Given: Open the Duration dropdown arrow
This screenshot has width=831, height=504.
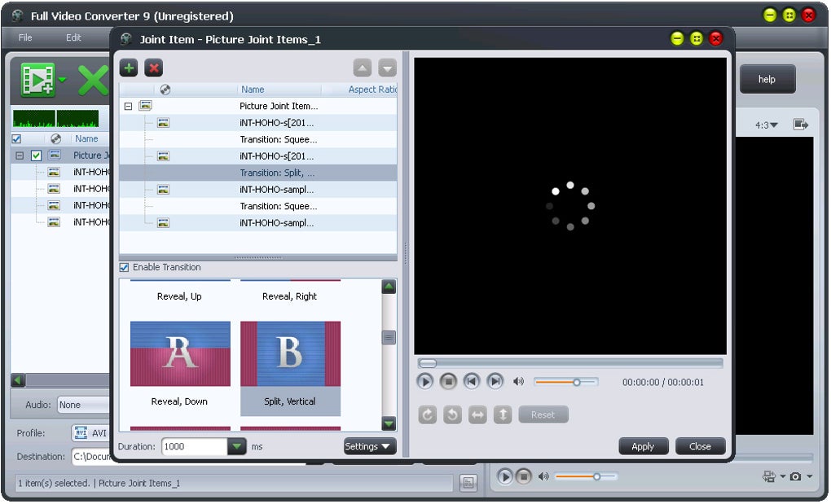Looking at the screenshot, I should [x=237, y=446].
